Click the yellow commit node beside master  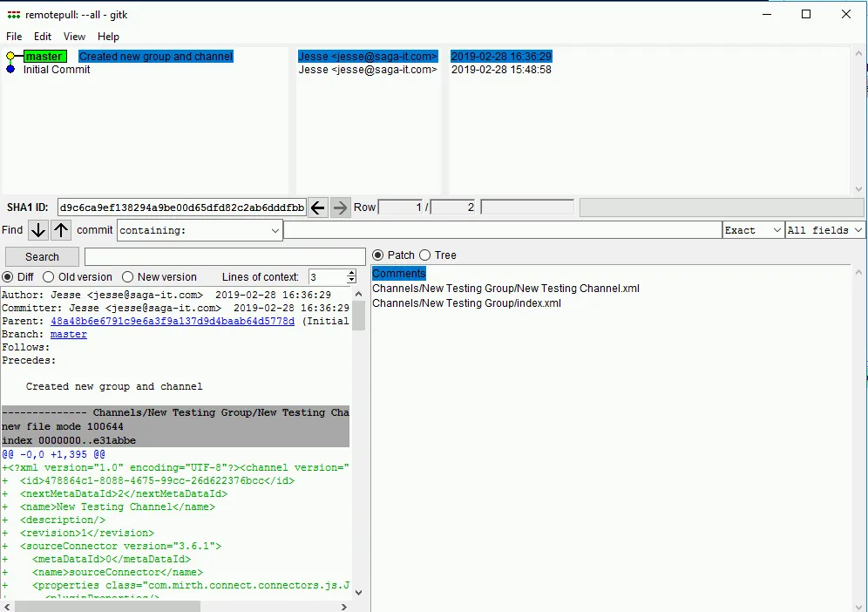pyautogui.click(x=10, y=56)
